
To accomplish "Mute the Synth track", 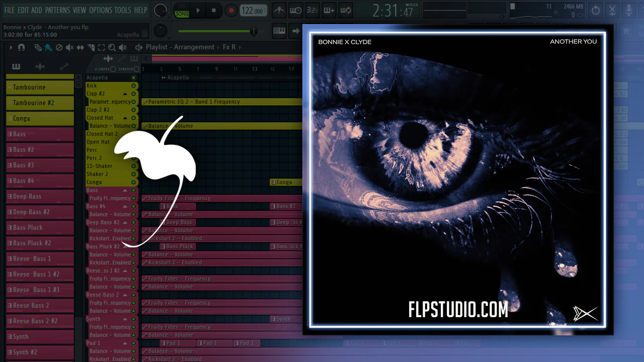I will [133, 319].
